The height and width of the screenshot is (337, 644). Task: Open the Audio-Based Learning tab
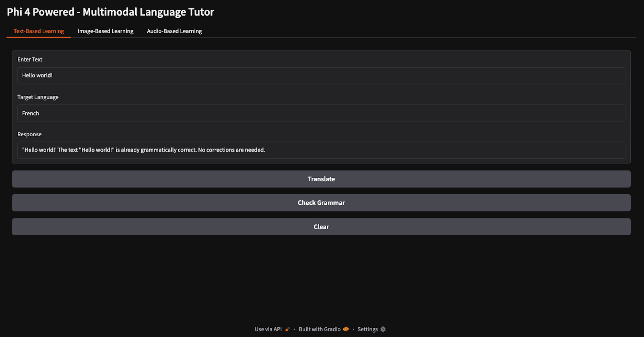[174, 31]
